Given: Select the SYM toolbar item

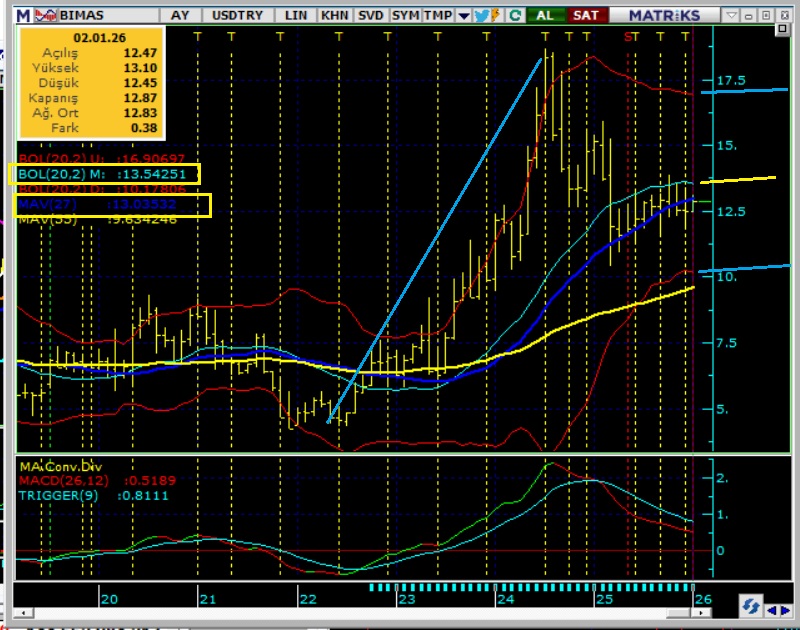Looking at the screenshot, I should pyautogui.click(x=405, y=16).
